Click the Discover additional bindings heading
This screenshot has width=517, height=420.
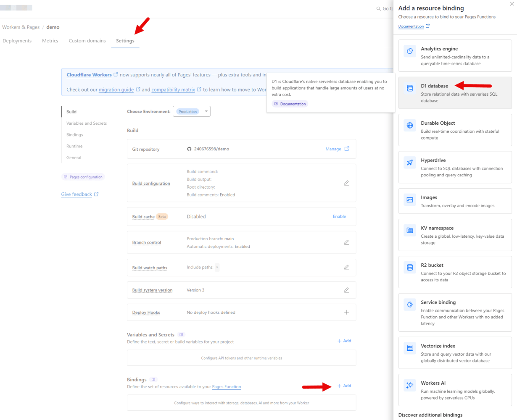coord(430,415)
